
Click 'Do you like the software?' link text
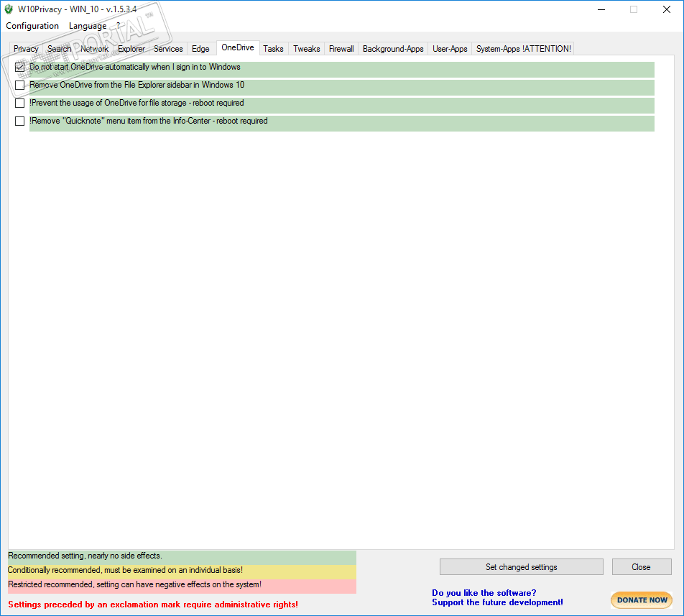pos(484,592)
